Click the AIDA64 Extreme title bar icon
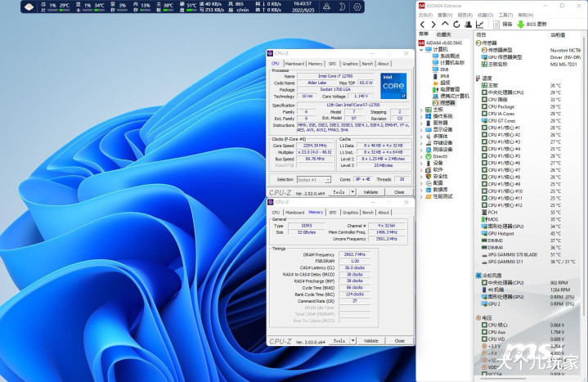 click(421, 5)
